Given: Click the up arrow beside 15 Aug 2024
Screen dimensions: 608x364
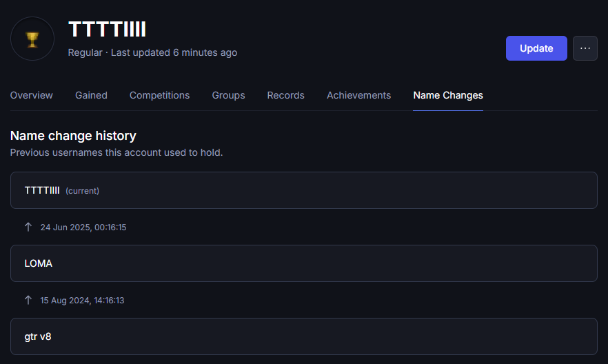Looking at the screenshot, I should pyautogui.click(x=28, y=300).
